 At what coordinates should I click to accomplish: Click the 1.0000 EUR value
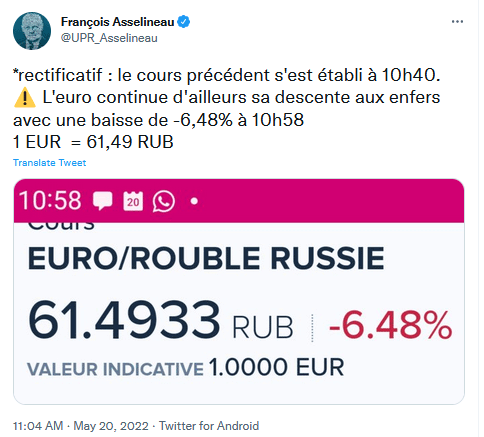(x=276, y=367)
